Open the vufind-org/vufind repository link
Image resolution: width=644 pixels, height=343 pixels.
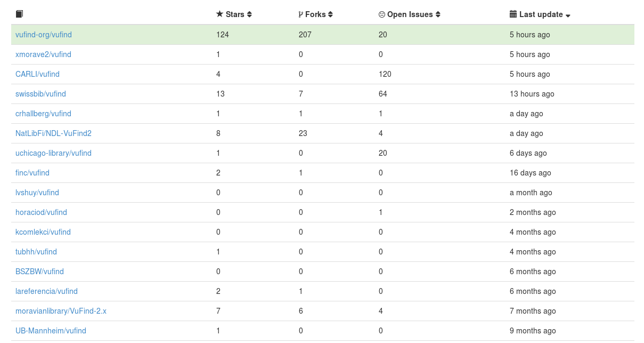click(x=44, y=35)
